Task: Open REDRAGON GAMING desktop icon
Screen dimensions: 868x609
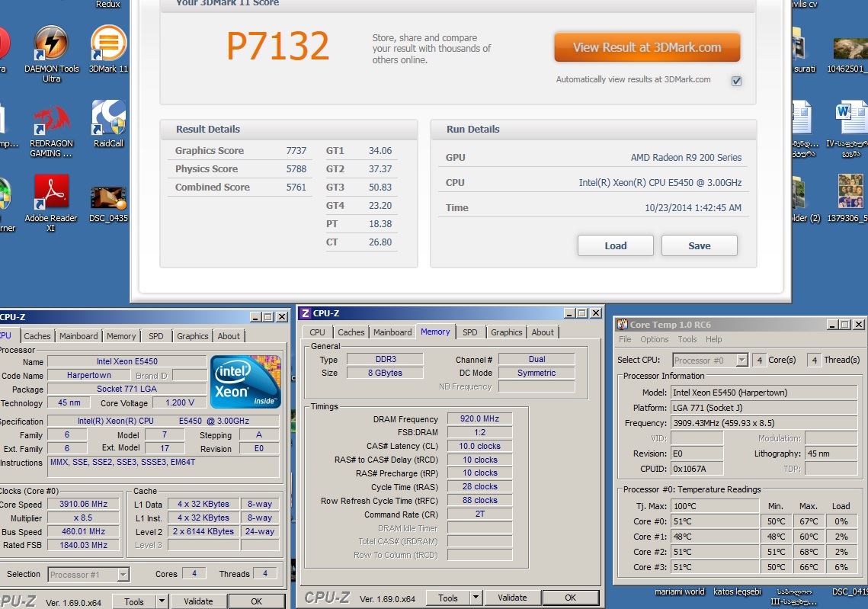Action: click(52, 130)
